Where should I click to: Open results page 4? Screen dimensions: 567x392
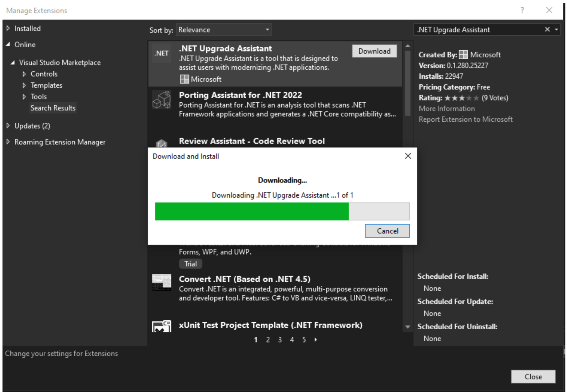click(x=292, y=339)
